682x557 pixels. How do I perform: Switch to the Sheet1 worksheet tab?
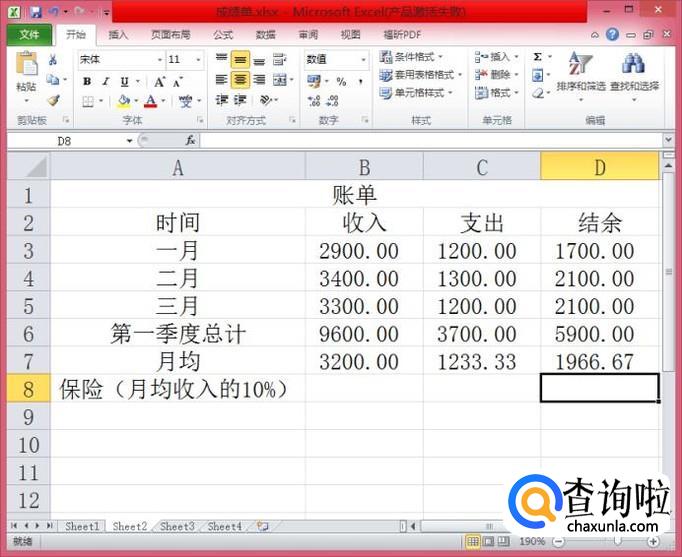(x=82, y=526)
